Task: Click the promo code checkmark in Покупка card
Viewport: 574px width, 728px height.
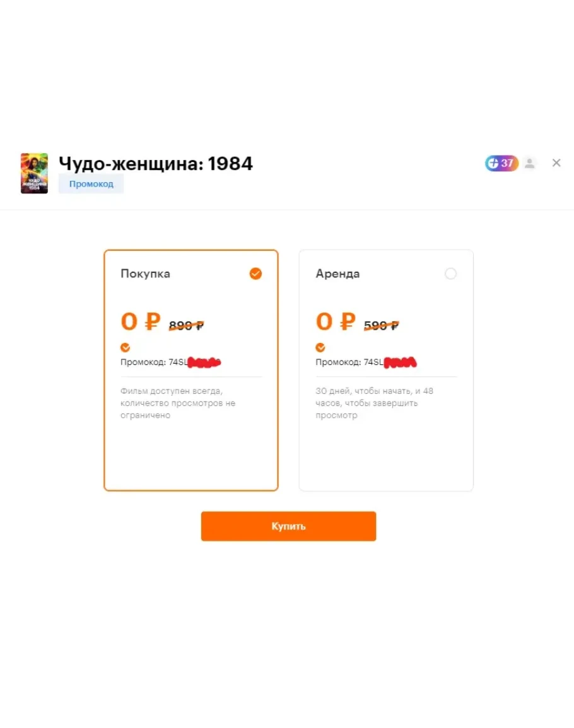Action: pos(125,347)
